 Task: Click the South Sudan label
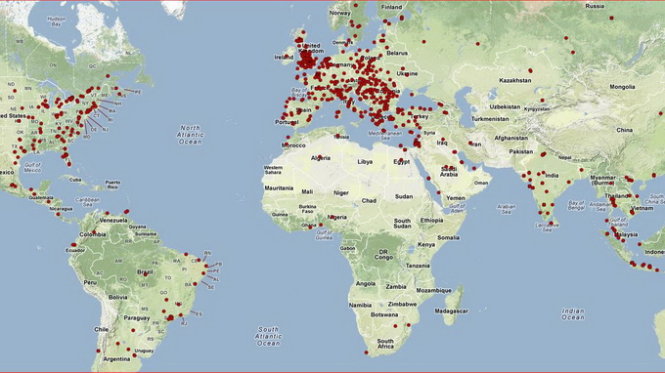tap(402, 223)
